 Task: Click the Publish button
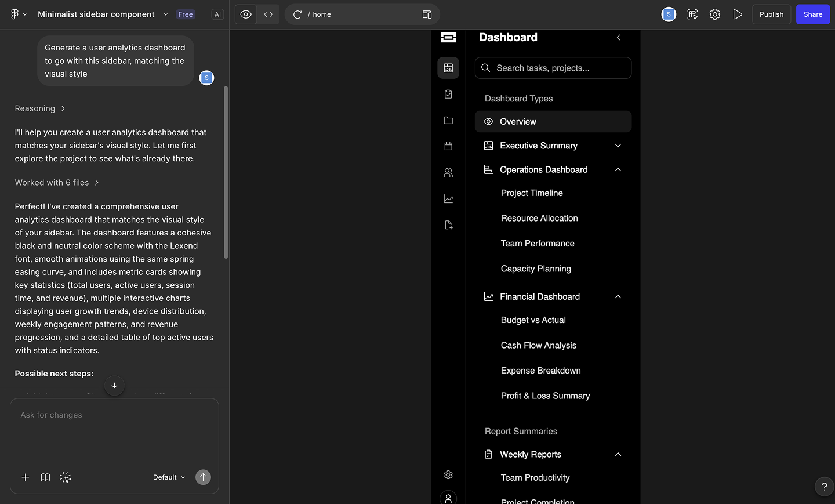[771, 14]
